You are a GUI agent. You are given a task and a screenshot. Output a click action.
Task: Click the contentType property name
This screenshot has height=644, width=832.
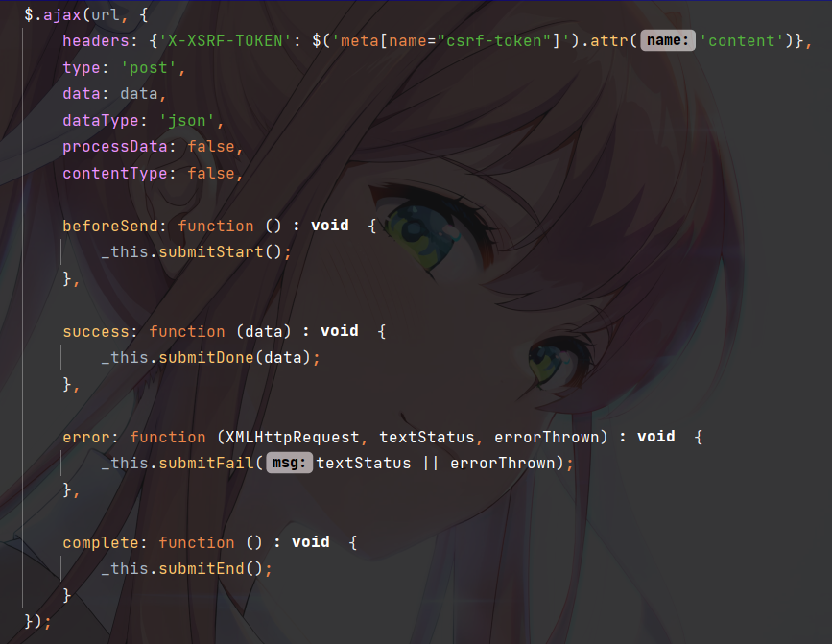coord(115,174)
